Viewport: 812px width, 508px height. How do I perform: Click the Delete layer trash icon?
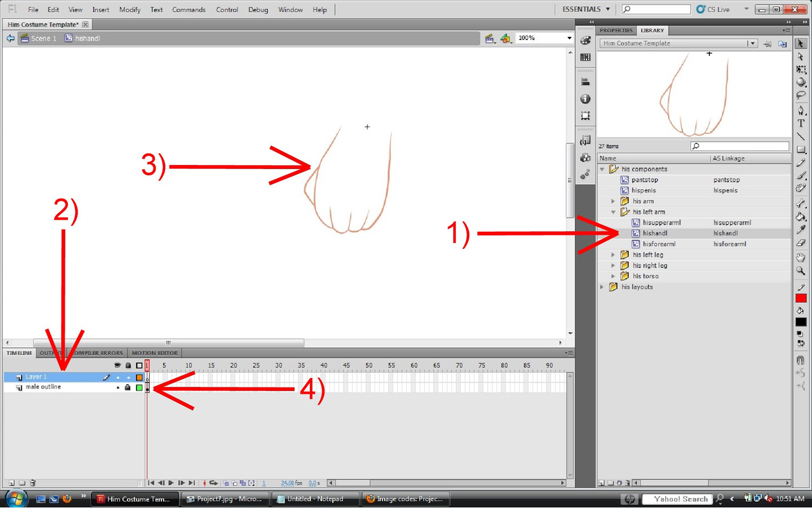click(33, 483)
